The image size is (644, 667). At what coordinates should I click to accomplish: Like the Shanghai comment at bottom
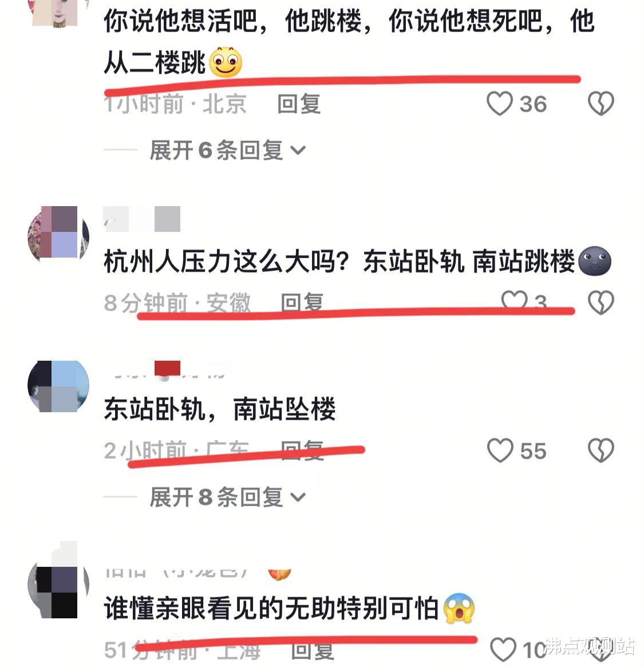503,650
